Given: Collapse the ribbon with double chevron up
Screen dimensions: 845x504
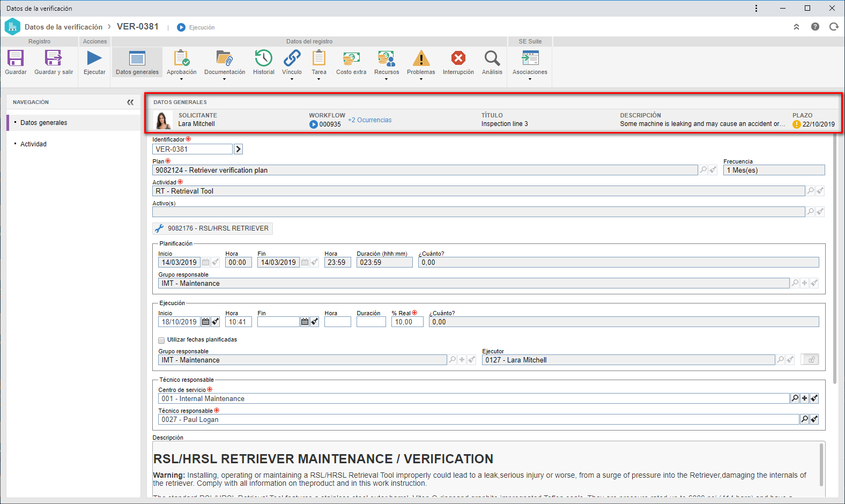Looking at the screenshot, I should point(797,27).
